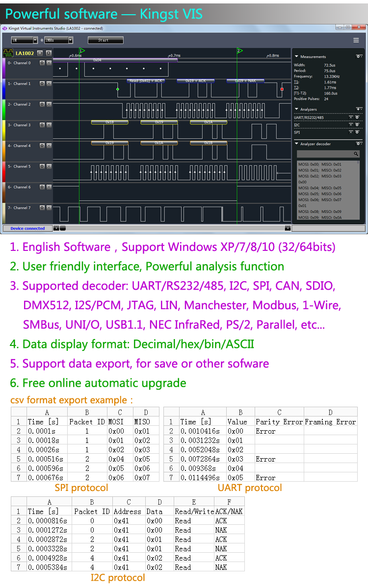Screen dimensions: 368x588
Task: Open Channel 3 settings gear
Action: coord(42,125)
